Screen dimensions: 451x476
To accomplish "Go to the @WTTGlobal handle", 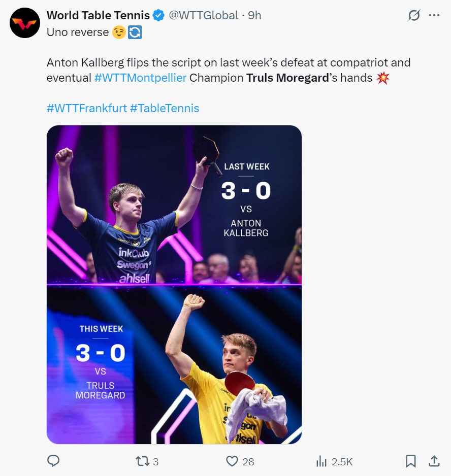I will pyautogui.click(x=203, y=16).
